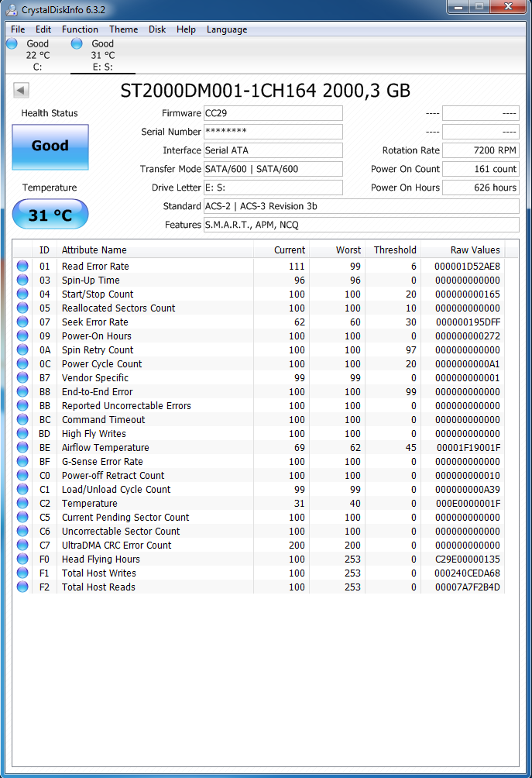Click the Firmware field showing CC29
Screen dimensions: 532x778
point(273,113)
